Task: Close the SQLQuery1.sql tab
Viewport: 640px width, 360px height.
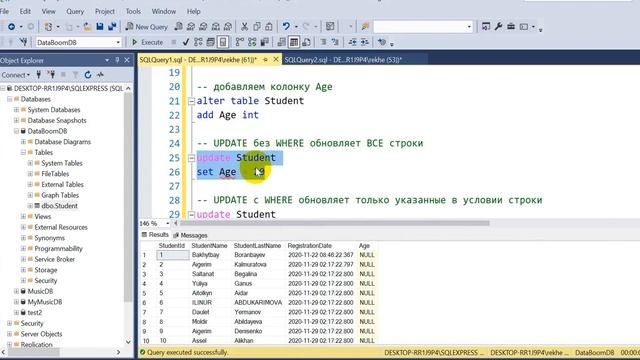Action: (x=276, y=60)
